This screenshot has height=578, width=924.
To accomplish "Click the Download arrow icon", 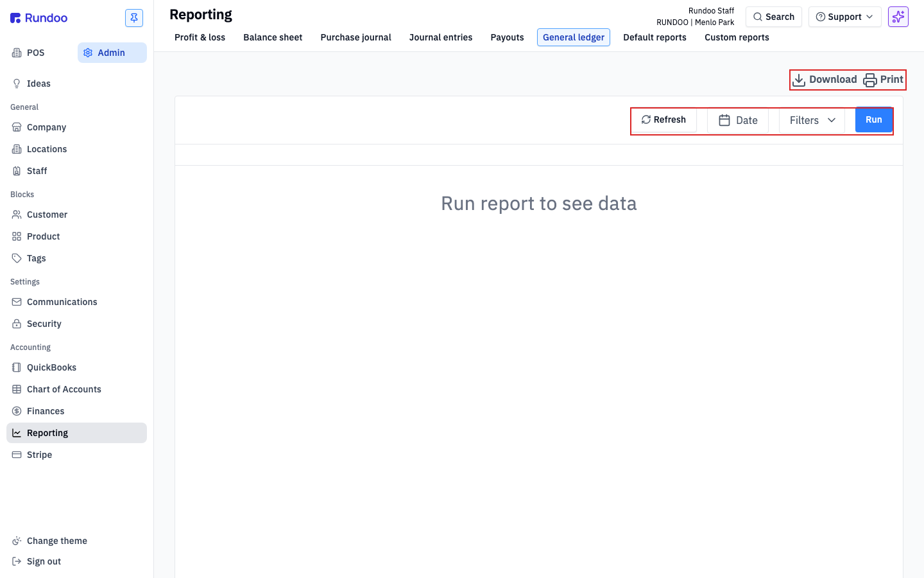I will click(x=799, y=80).
